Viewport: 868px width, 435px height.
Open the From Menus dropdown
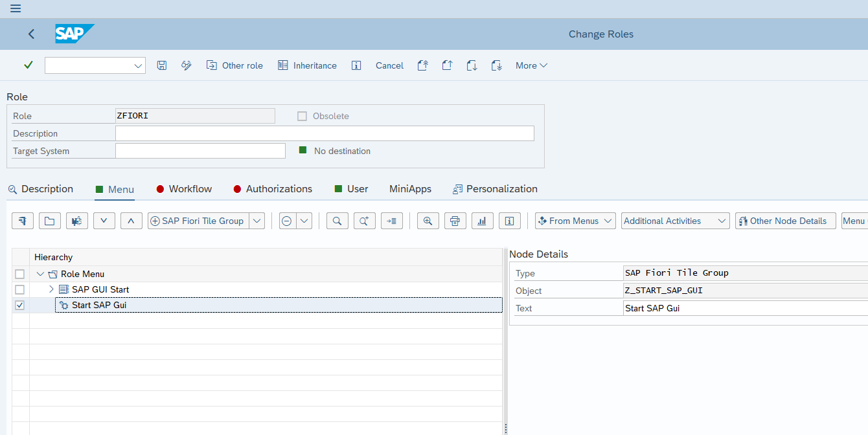click(575, 221)
